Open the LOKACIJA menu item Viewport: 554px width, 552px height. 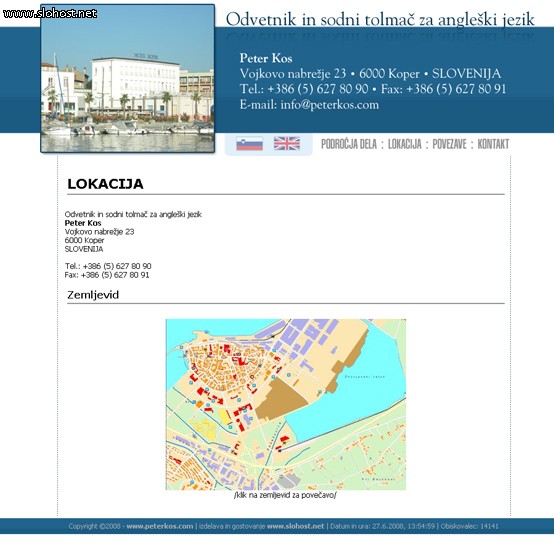(x=405, y=144)
